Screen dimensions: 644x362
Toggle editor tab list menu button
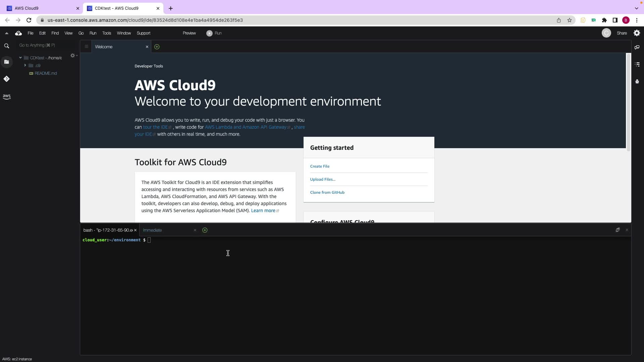tap(86, 47)
